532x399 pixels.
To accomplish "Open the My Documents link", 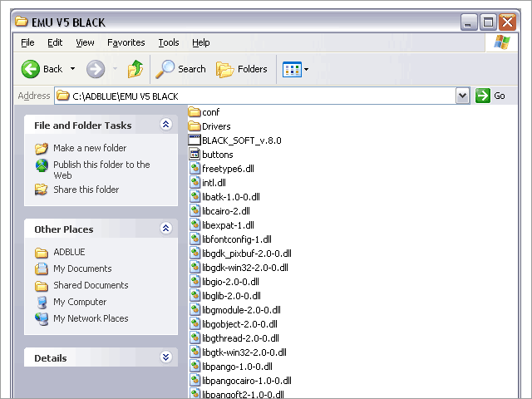I will [82, 268].
